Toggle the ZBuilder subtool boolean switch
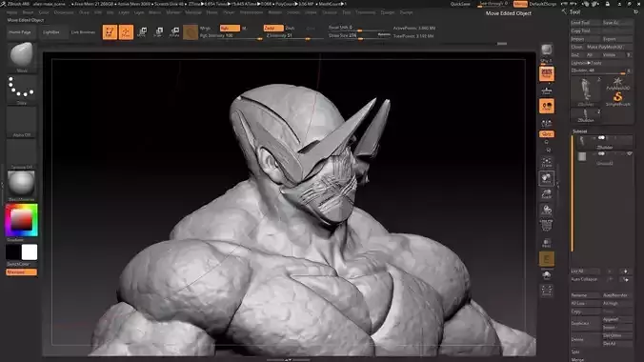 pos(601,137)
